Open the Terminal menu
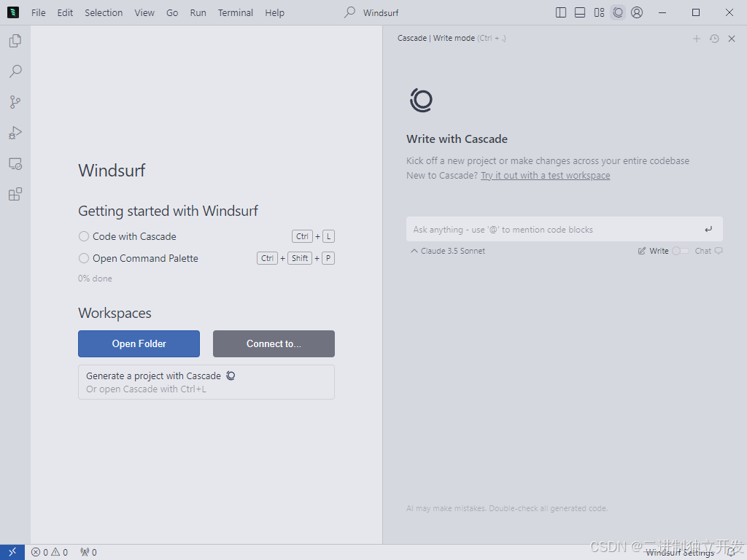747x560 pixels. click(x=236, y=13)
